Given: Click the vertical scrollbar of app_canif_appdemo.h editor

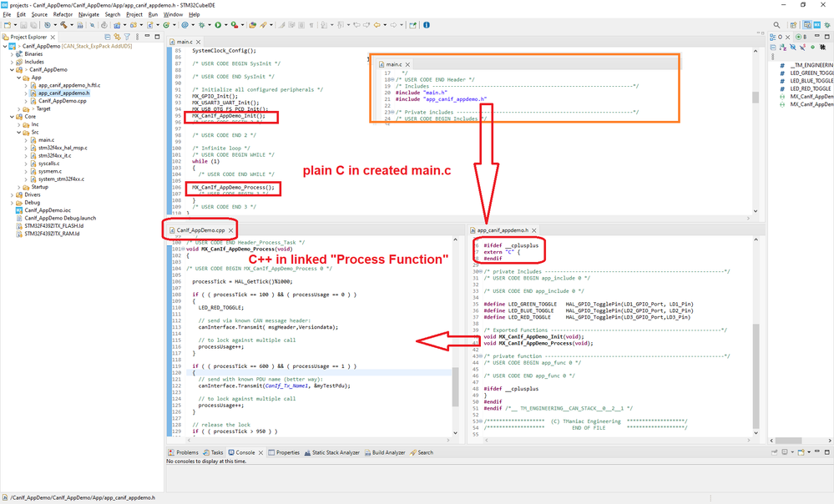Looking at the screenshot, I should tap(756, 336).
